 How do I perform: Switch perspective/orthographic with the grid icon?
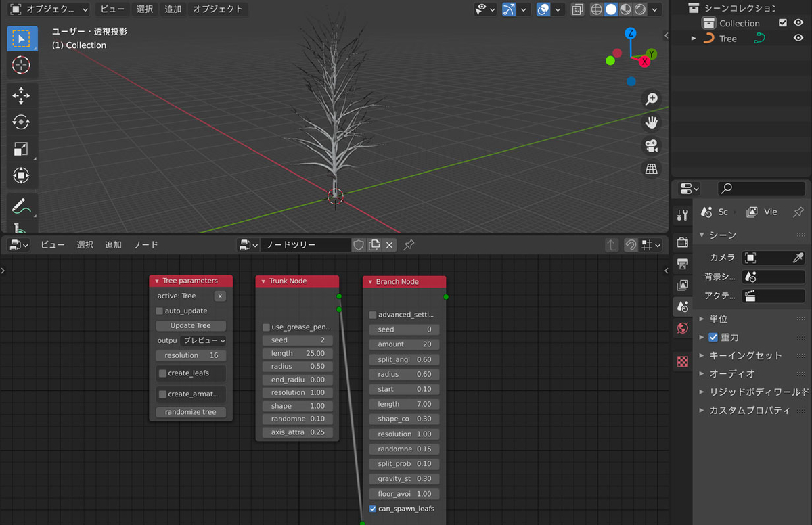(652, 169)
